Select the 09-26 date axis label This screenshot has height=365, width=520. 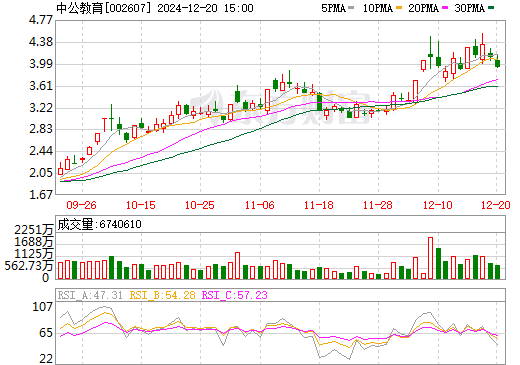click(x=81, y=205)
